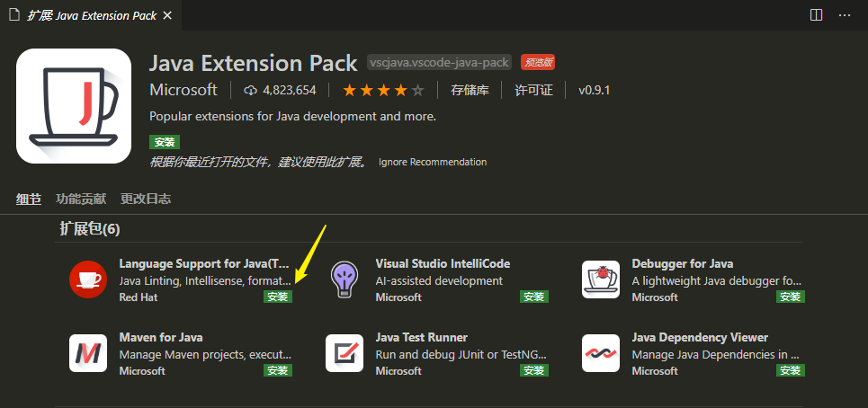Click the Manage Java Dependencies description
Image resolution: width=868 pixels, height=408 pixels.
[x=716, y=354]
